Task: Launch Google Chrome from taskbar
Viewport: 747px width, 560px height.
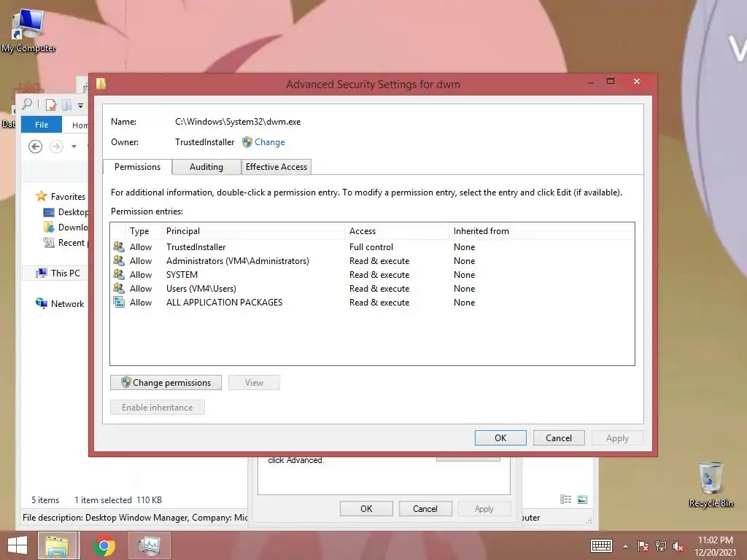Action: (104, 545)
